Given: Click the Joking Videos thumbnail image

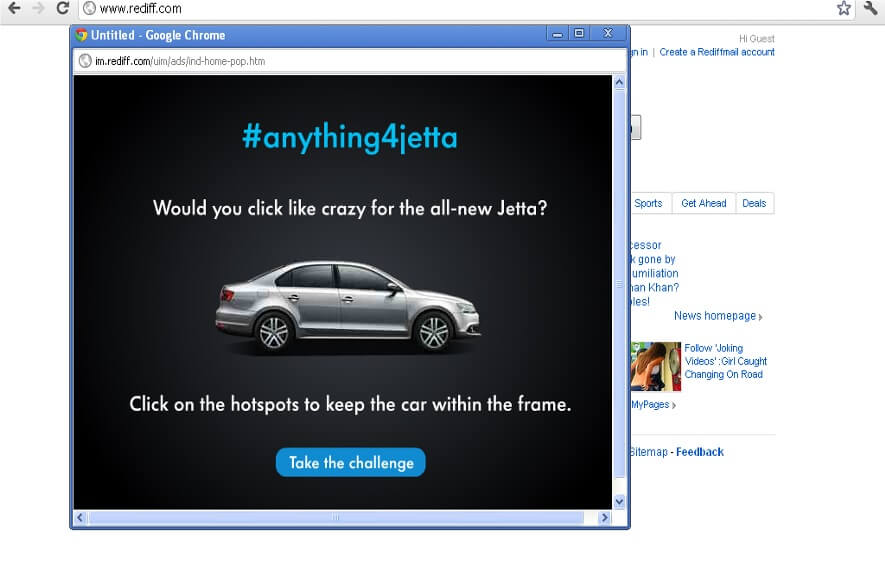Looking at the screenshot, I should (655, 366).
